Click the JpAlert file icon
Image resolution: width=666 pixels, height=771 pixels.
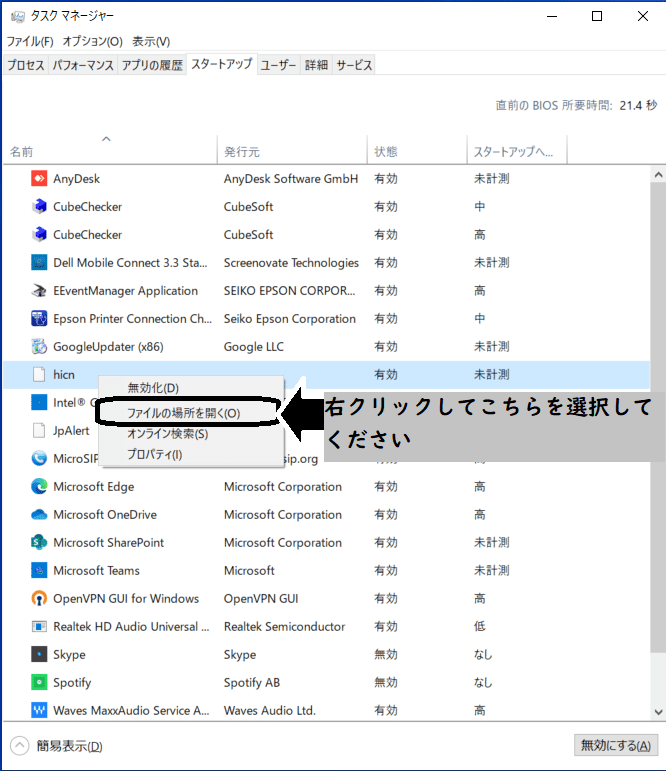(39, 430)
